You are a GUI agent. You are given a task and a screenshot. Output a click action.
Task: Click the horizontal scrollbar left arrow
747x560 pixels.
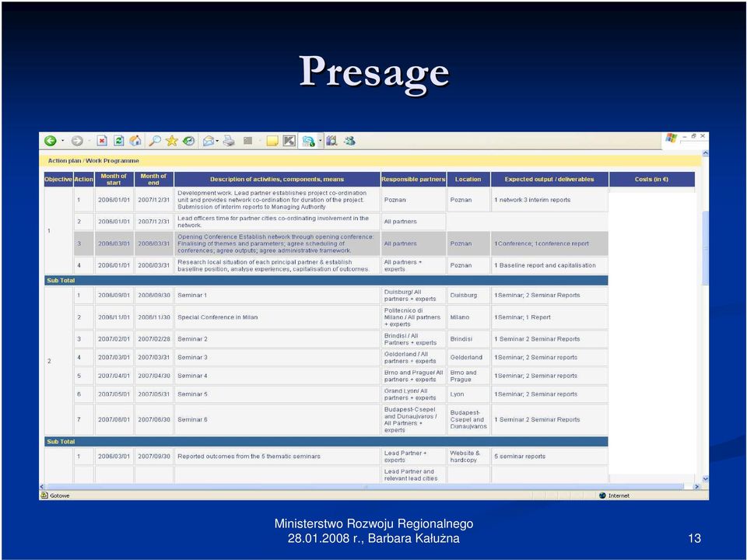[x=42, y=487]
